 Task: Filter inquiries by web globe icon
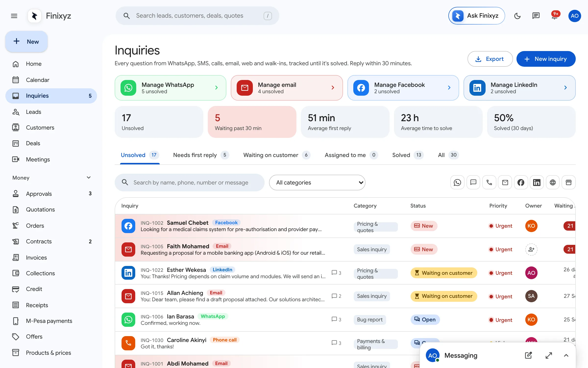click(x=553, y=183)
